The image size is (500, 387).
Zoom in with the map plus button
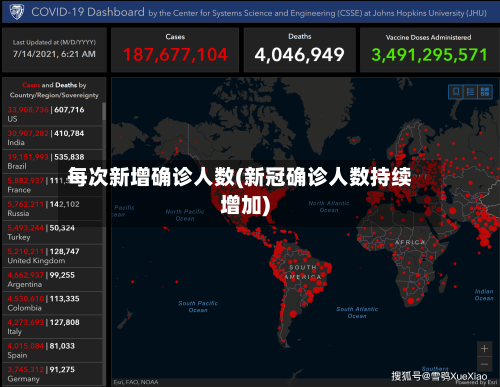click(484, 349)
